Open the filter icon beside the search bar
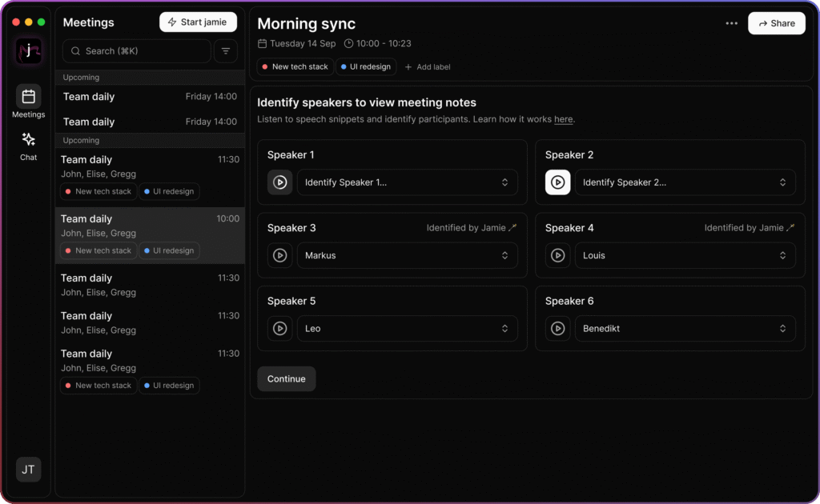 pos(225,50)
